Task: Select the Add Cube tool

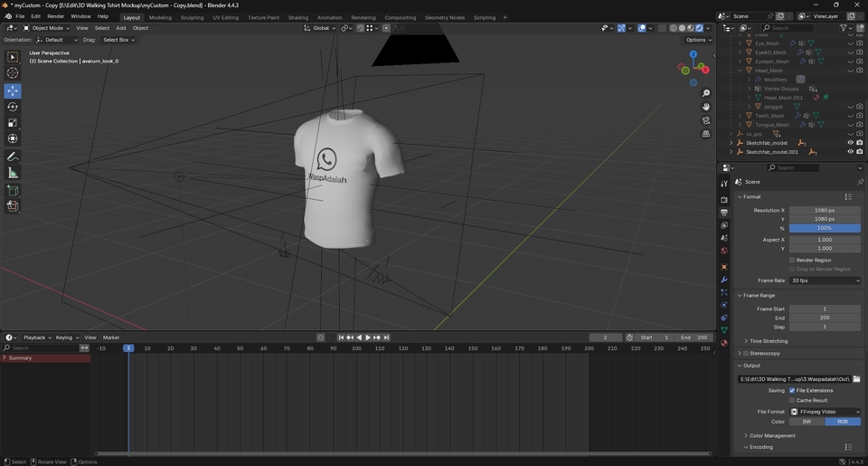Action: (13, 190)
